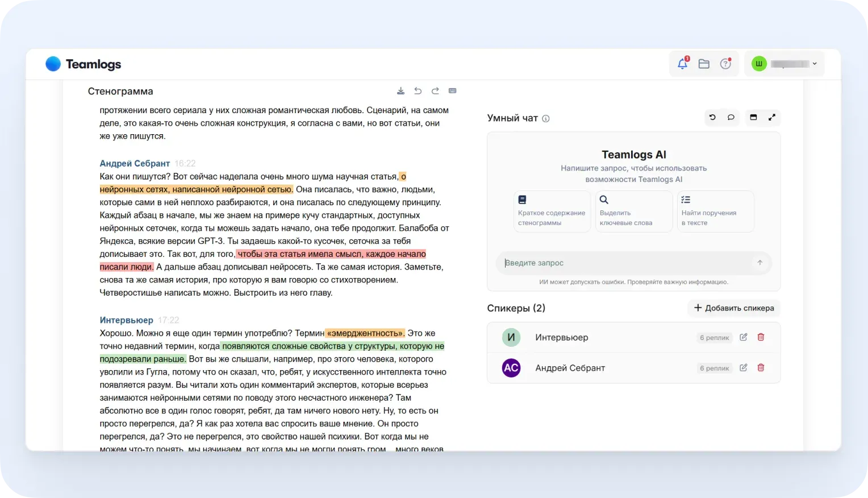Click the 16:22 timestamp
Viewport: 868px width, 498px height.
click(185, 163)
